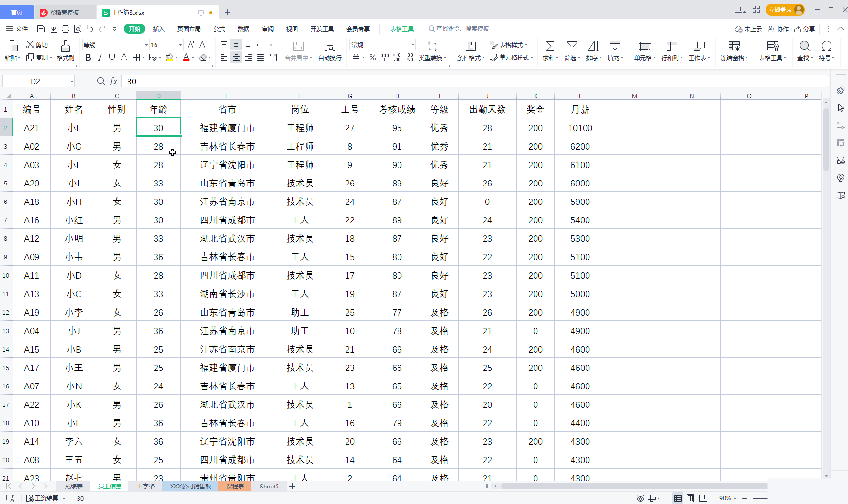Image resolution: width=848 pixels, height=504 pixels.
Task: Click the freeze panes (冻结窗格) icon
Action: [x=734, y=50]
